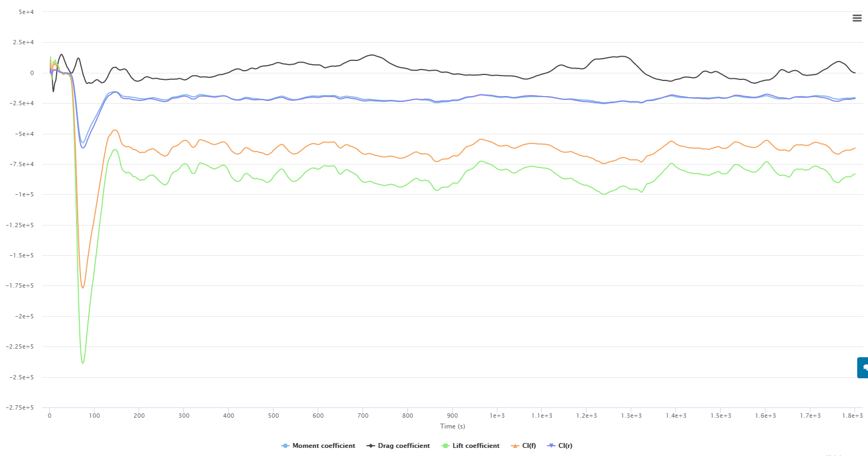Click the green square Lift coefficient legend marker

[x=445, y=446]
